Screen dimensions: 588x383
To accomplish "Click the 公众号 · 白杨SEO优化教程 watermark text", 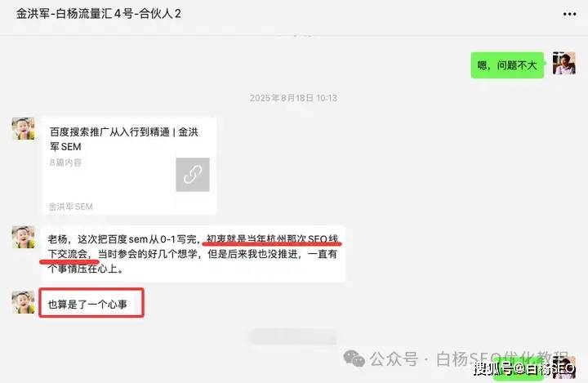I will [469, 359].
